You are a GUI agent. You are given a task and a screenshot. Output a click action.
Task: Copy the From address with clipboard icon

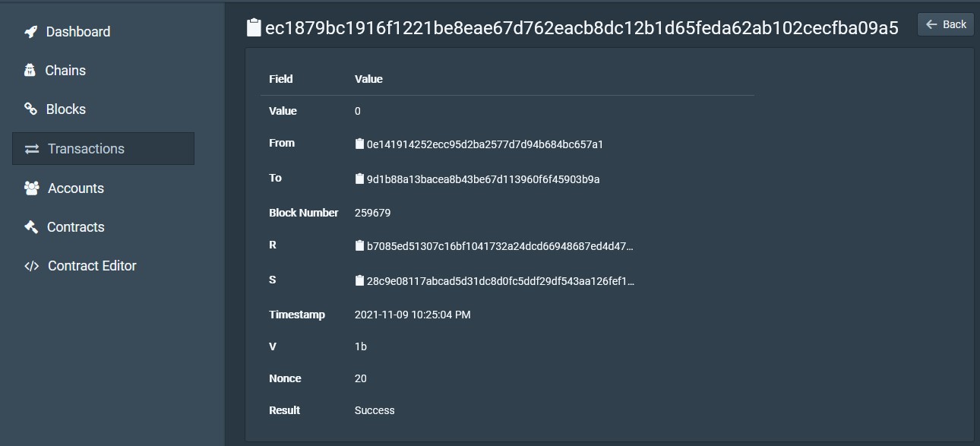pyautogui.click(x=359, y=144)
